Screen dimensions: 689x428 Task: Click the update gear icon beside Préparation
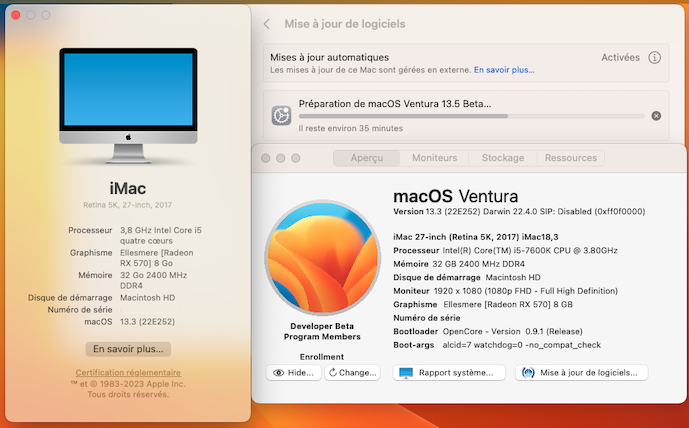coord(281,116)
